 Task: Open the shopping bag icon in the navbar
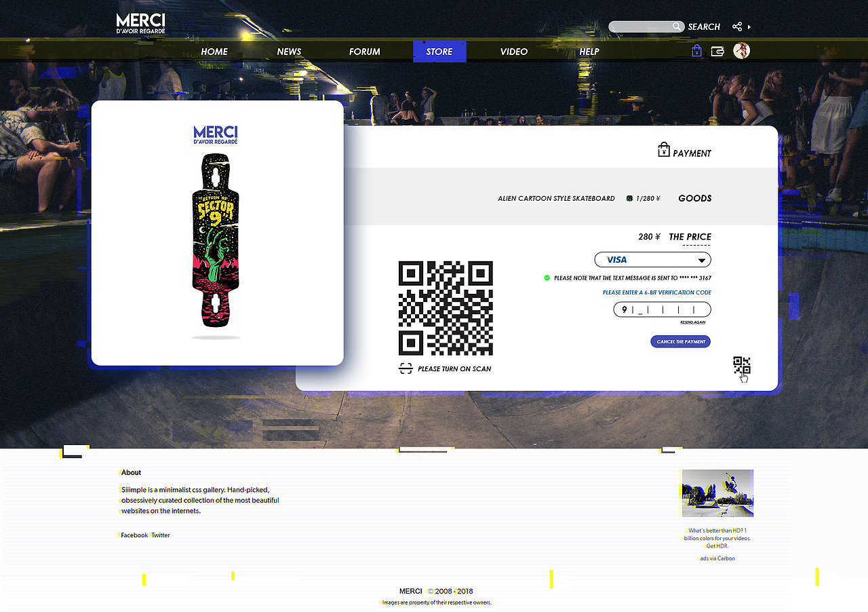(x=696, y=51)
